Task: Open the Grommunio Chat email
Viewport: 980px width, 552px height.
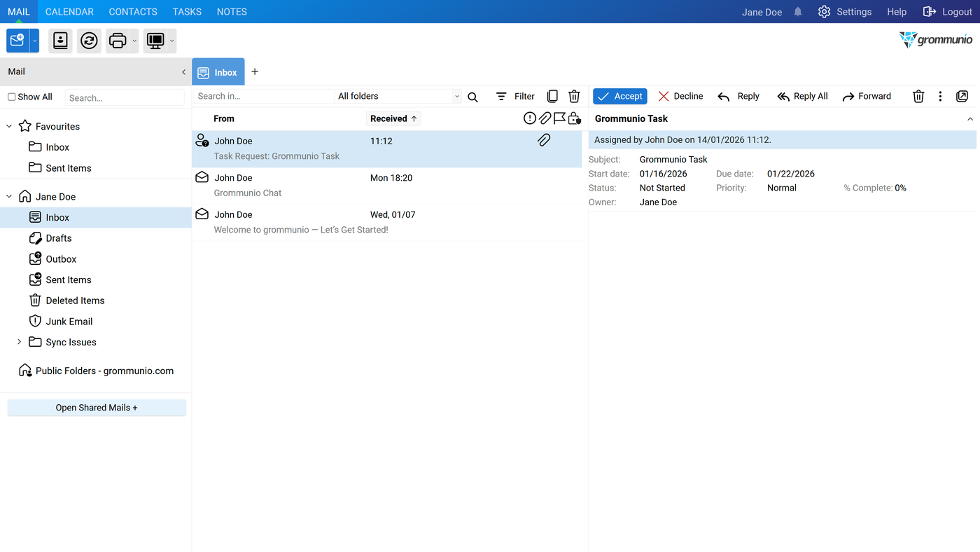Action: (386, 186)
